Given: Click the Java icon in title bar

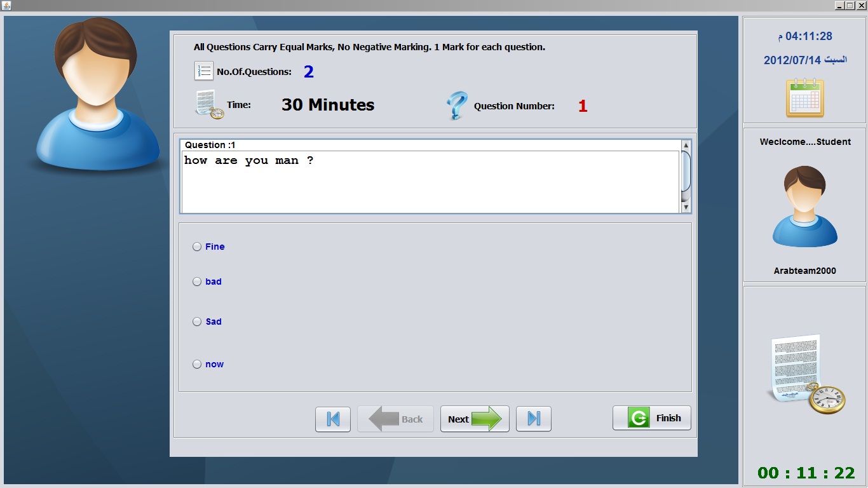Looking at the screenshot, I should click(6, 5).
